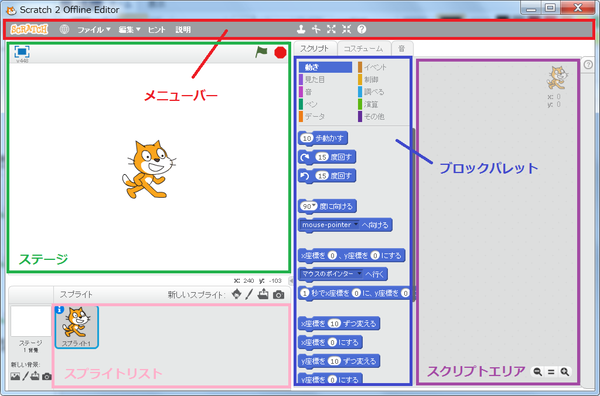This screenshot has height=396, width=600.
Task: Open the ファイル menu
Action: [94, 29]
